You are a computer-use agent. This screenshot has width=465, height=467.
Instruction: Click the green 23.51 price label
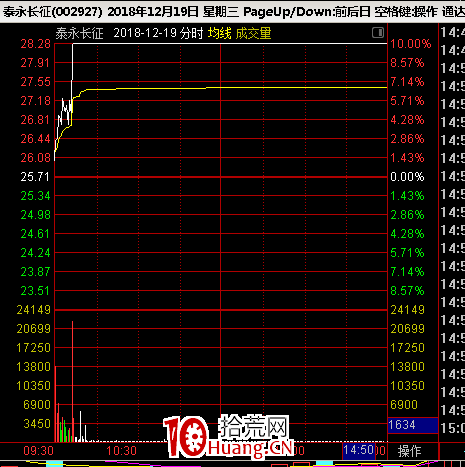(x=35, y=291)
